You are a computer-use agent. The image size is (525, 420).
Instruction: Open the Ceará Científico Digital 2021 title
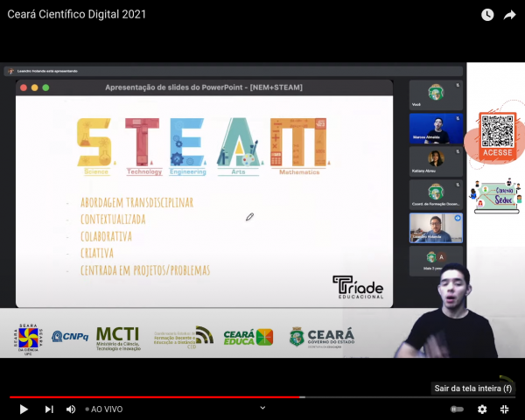[77, 14]
